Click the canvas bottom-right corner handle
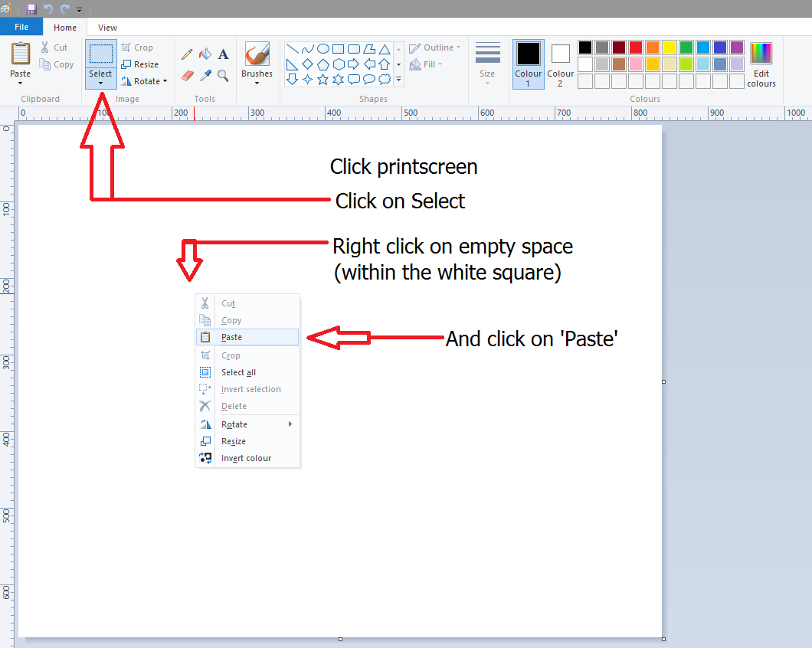 [663, 639]
